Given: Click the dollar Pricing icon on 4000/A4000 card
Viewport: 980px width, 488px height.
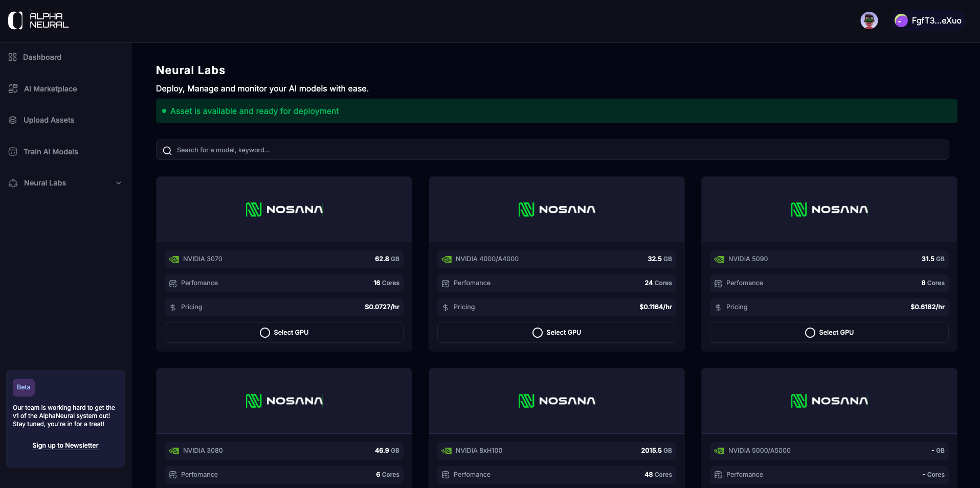Looking at the screenshot, I should click(446, 308).
